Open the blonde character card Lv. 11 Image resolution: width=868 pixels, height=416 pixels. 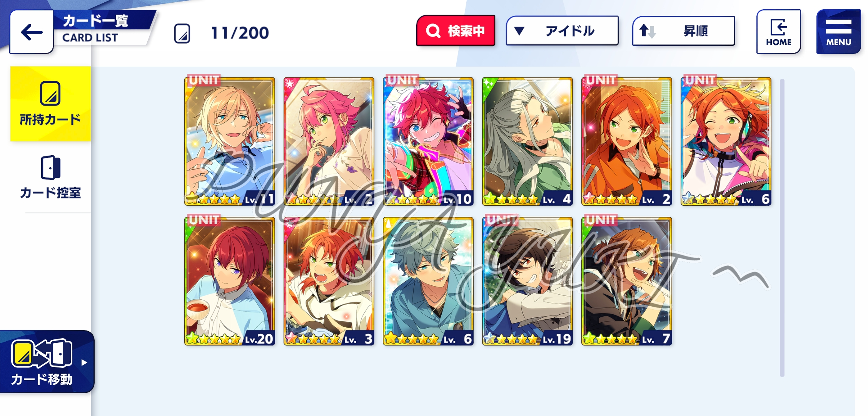point(230,141)
